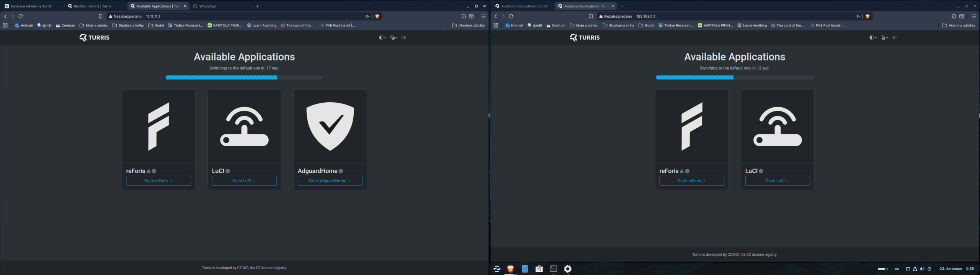
Task: Click the info icon beside LuCI on left page
Action: pyautogui.click(x=228, y=171)
